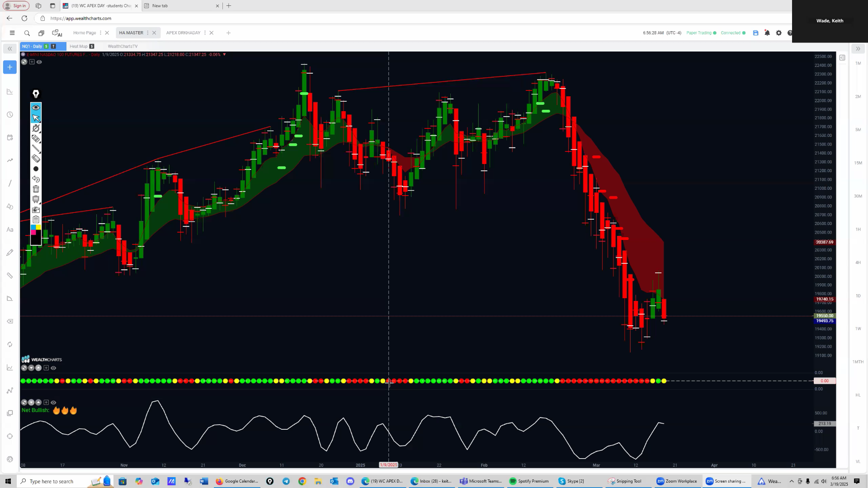The height and width of the screenshot is (488, 868).
Task: Open the workspace layouts icon beside search
Action: [41, 33]
